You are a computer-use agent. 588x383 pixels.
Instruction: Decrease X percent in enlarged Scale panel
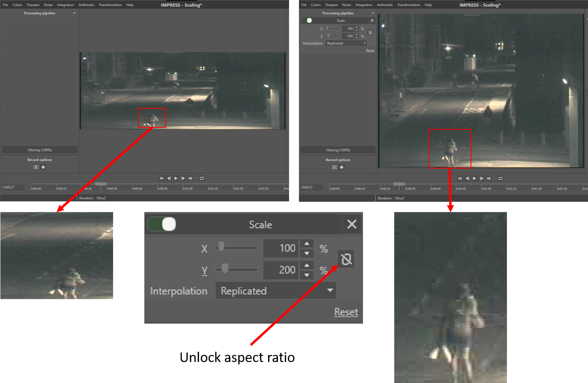(x=307, y=253)
